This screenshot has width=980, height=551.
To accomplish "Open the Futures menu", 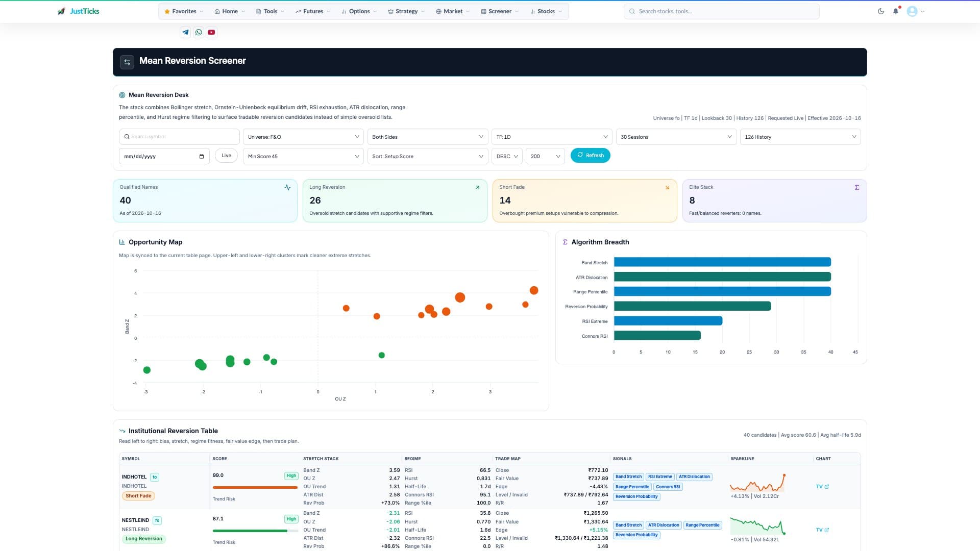I will pos(313,11).
